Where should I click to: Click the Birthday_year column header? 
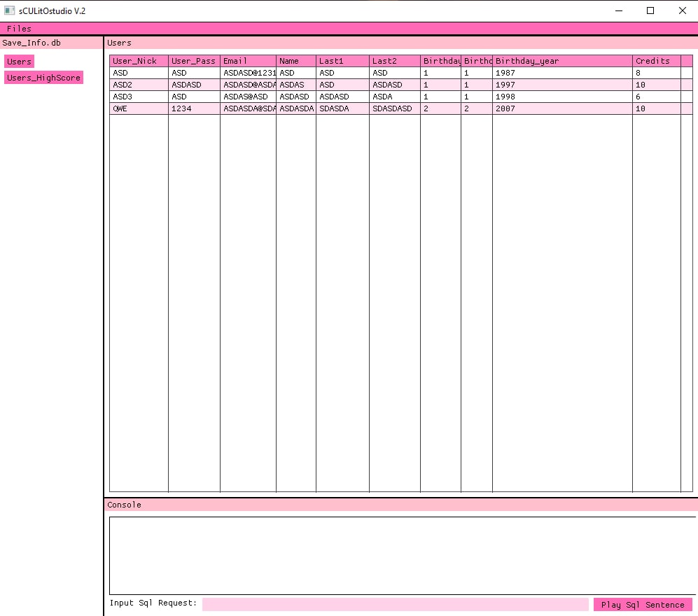562,61
